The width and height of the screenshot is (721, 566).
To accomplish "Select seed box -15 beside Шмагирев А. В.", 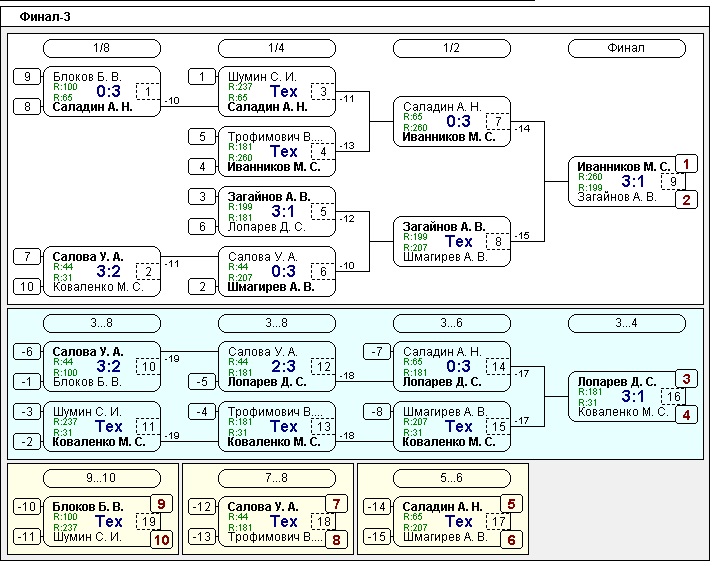I will click(x=377, y=538).
